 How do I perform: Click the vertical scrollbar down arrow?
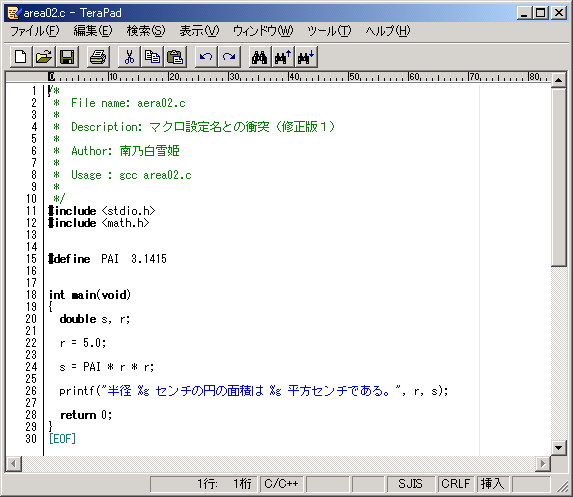coord(558,447)
